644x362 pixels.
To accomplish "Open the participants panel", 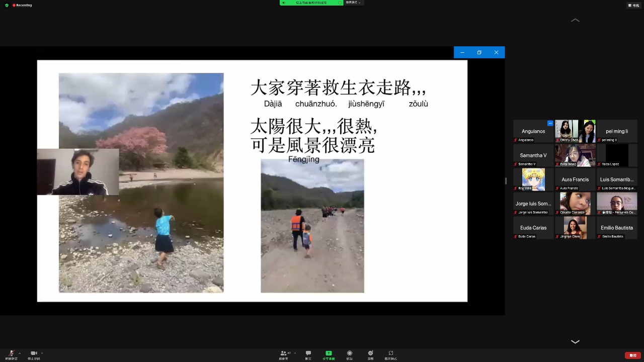I will [x=284, y=354].
